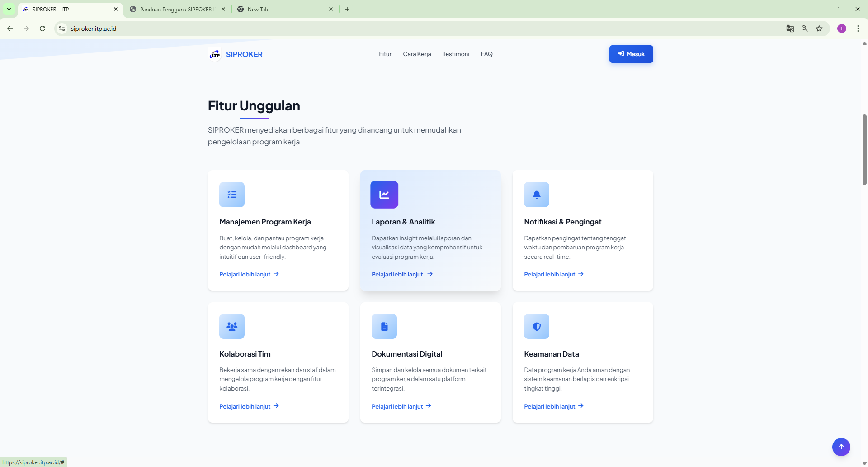Open the Chrome three-dot menu
This screenshot has height=467, width=868.
click(858, 29)
